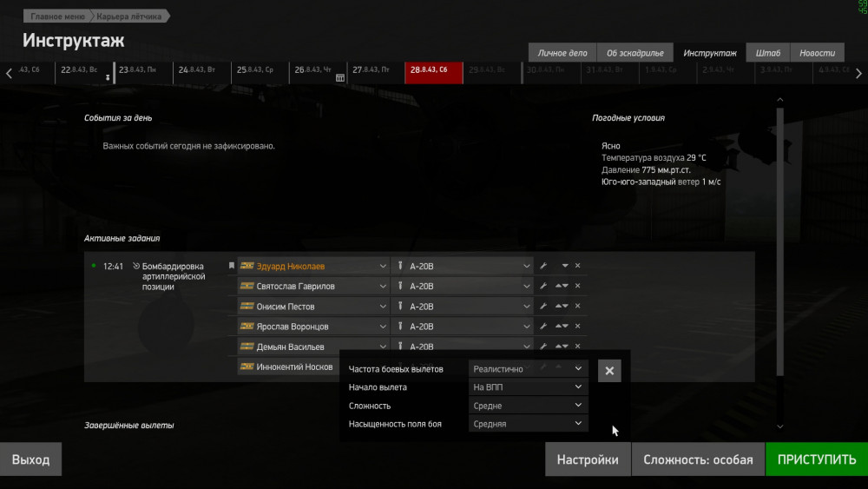The width and height of the screenshot is (868, 489).
Task: Open A-20B aircraft dropdown in Святослав Гаврилов row
Action: point(463,286)
